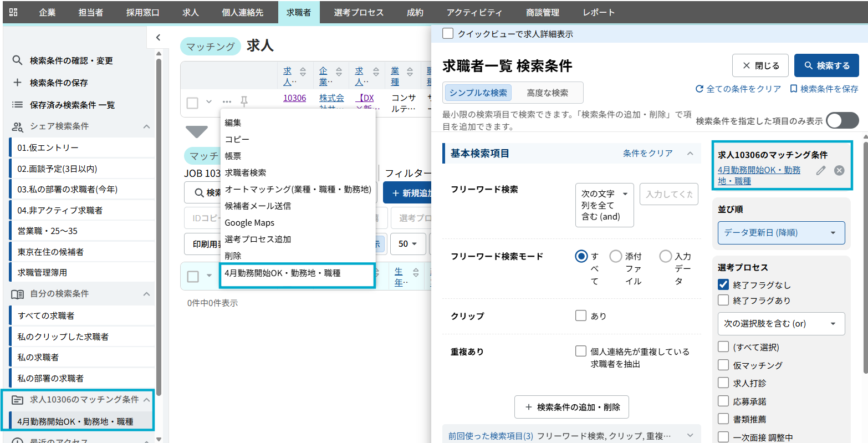Switch to the 高度な検索 tab

[547, 93]
